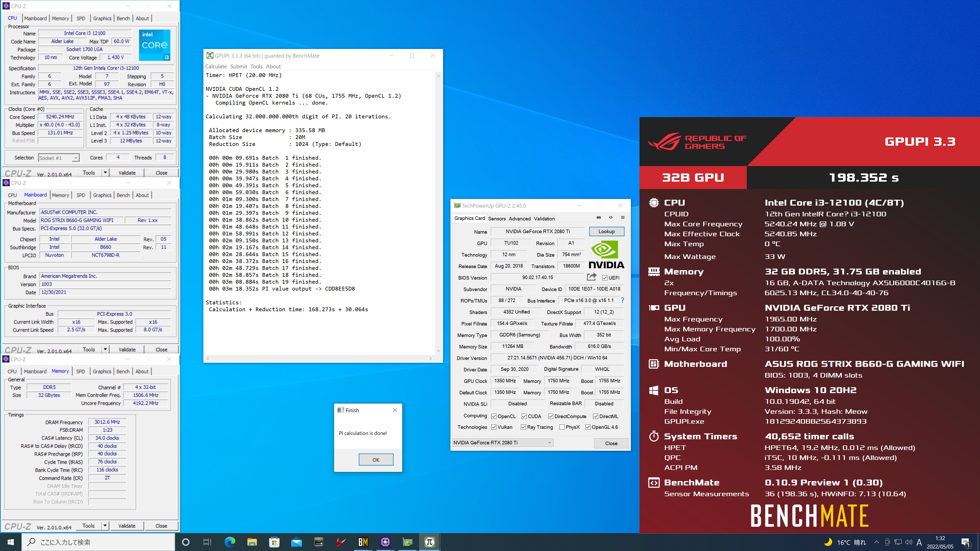980x551 pixels.
Task: Switch to CPU-Z purple chip taskbar icon
Action: (385, 542)
